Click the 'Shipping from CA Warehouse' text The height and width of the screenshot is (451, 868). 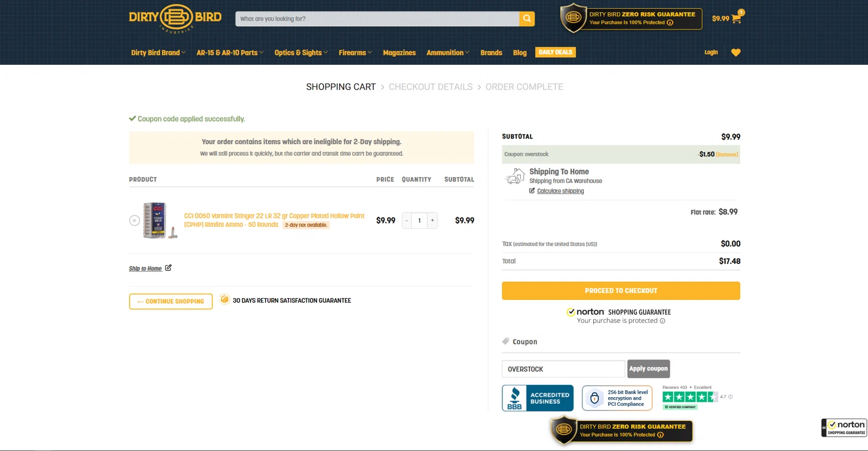click(565, 181)
